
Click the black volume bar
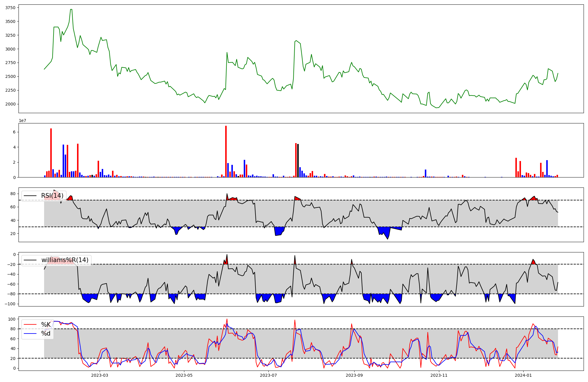coord(298,160)
